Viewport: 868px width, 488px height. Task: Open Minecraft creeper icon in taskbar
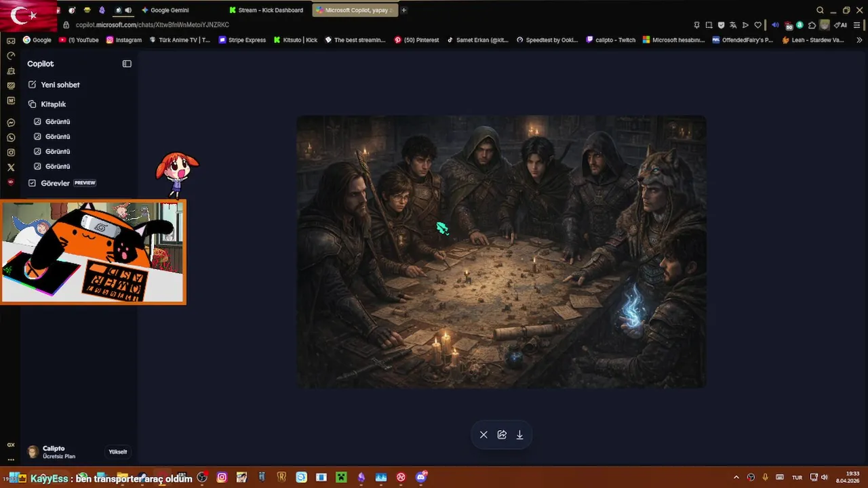tap(341, 477)
